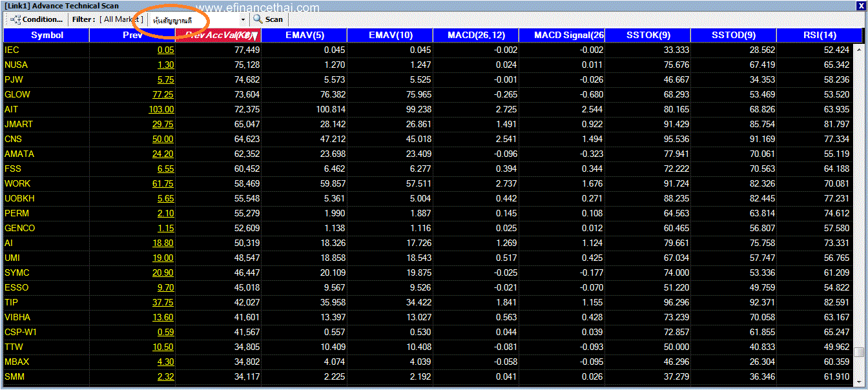Select the UMI symbol
868x390 pixels.
click(x=12, y=258)
